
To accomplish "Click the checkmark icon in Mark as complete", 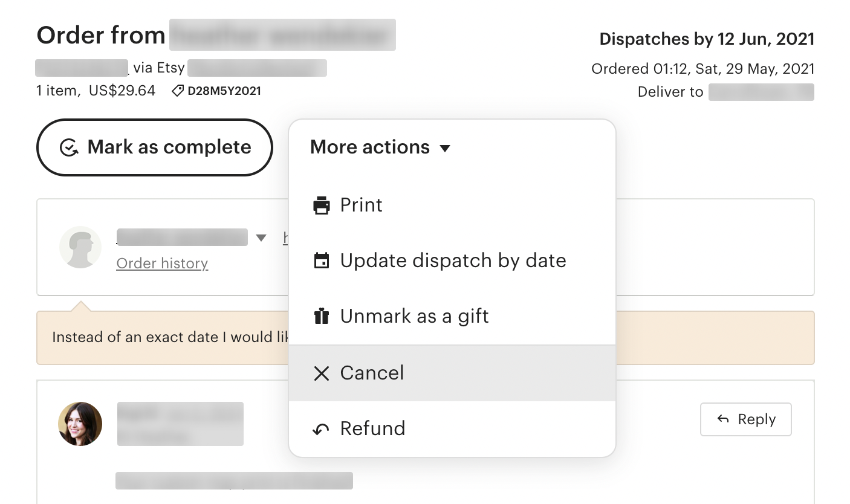I will (69, 147).
